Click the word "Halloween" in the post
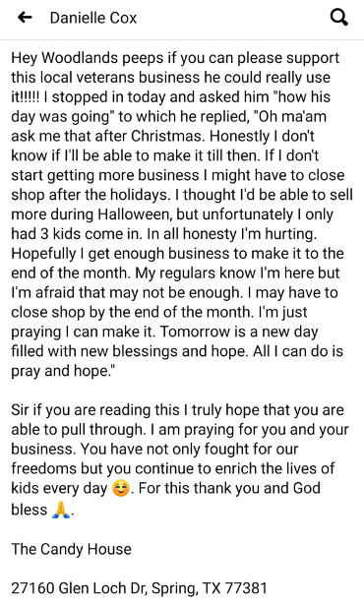Image resolution: width=364 pixels, height=606 pixels. click(x=135, y=214)
